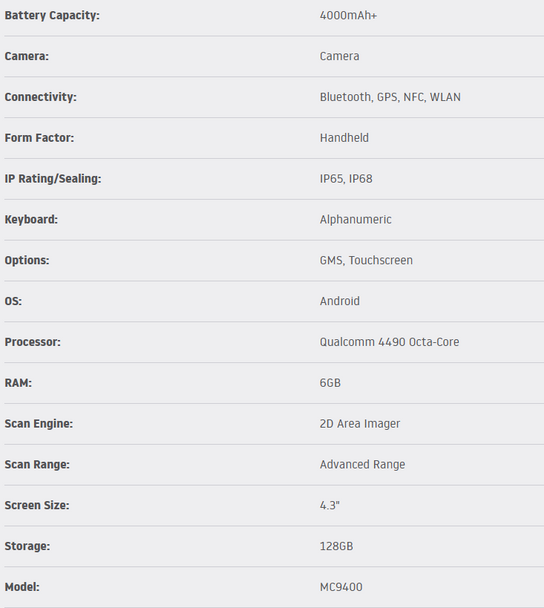Select the IP65, IP68 value
Viewport: 544px width, 608px height.
point(346,179)
